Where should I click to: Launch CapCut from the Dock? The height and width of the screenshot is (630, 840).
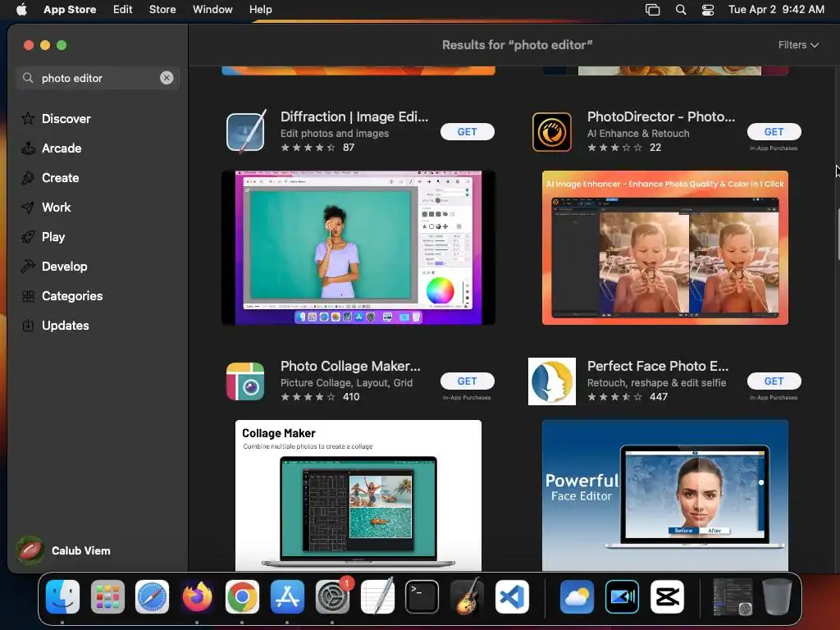(x=667, y=597)
